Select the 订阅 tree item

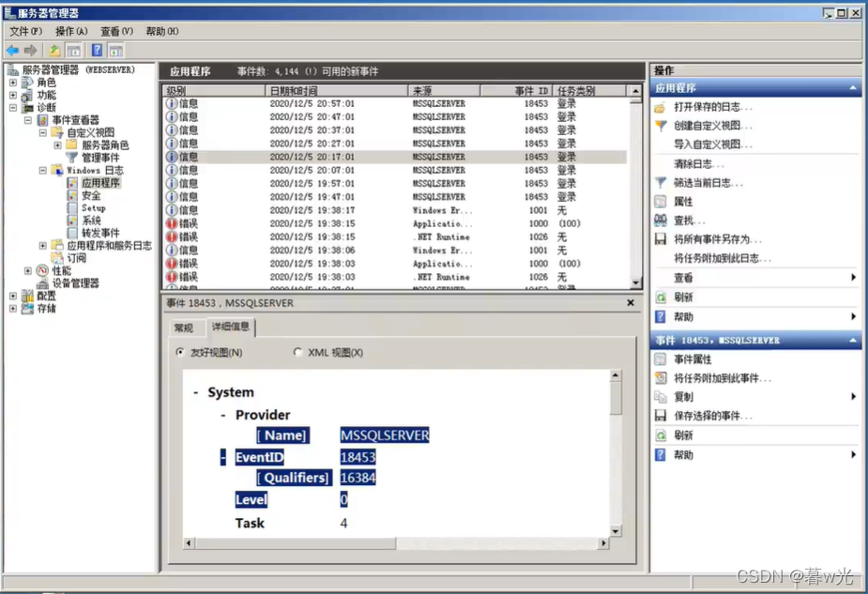click(x=76, y=258)
